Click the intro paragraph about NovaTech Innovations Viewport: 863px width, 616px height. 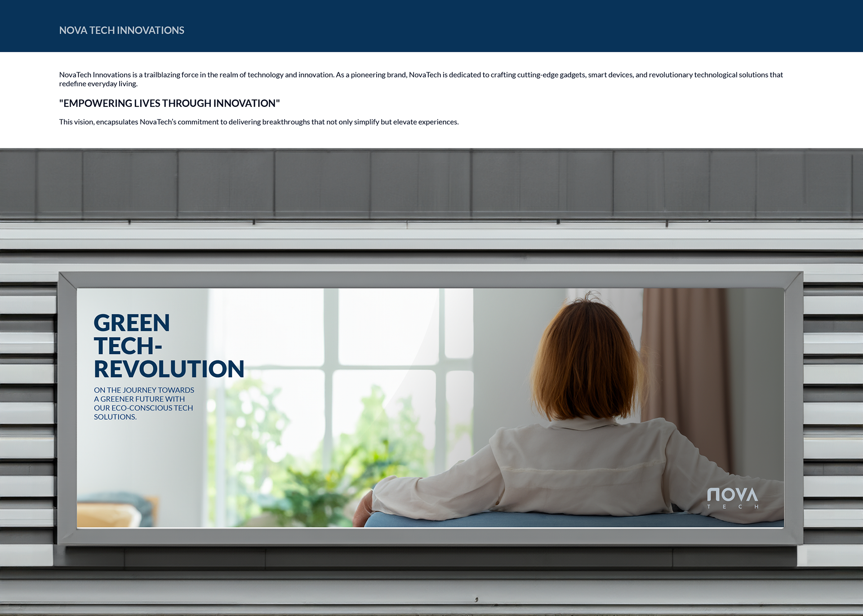(x=420, y=75)
